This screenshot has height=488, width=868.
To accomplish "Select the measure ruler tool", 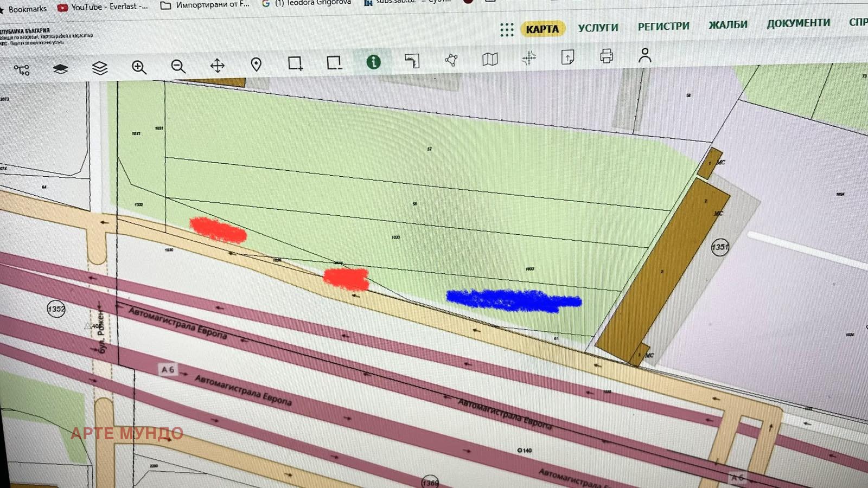I will click(x=412, y=61).
